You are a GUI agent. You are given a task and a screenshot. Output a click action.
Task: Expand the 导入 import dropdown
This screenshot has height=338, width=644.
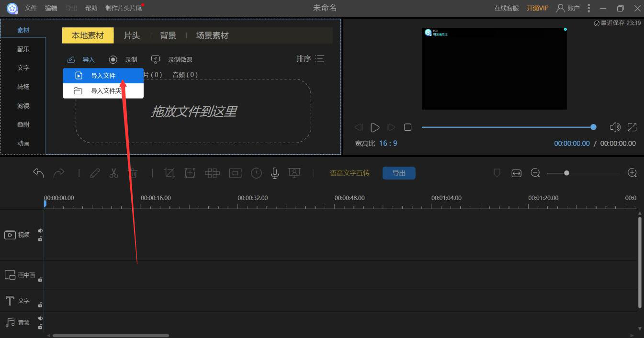tap(81, 59)
